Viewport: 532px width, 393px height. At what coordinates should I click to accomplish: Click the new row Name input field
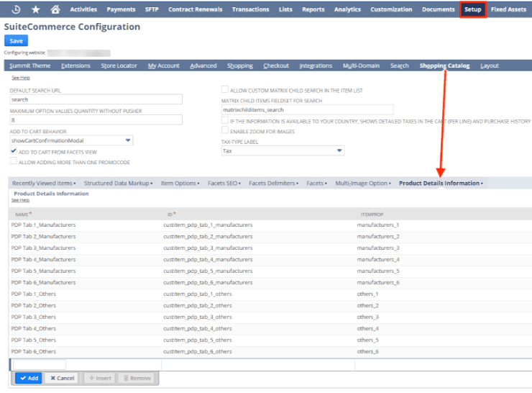pos(40,364)
